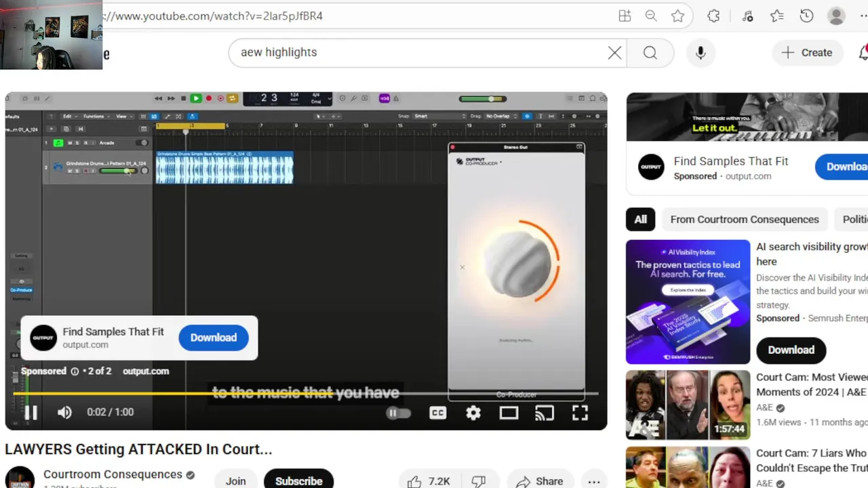Click the 'LAWYERS Getting ATTACKED In Court...' title
868x488 pixels.
pyautogui.click(x=138, y=449)
